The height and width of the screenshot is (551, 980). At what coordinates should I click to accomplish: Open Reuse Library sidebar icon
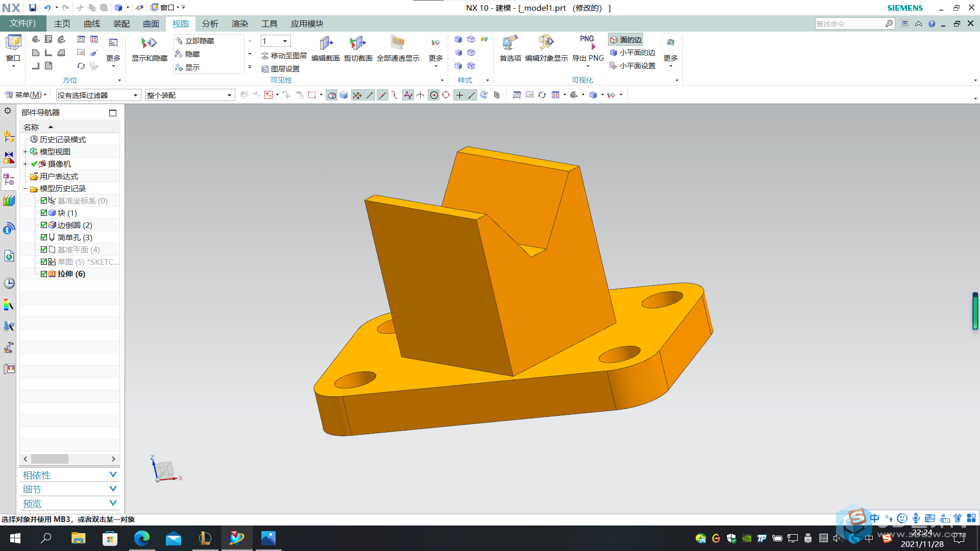tap(9, 201)
